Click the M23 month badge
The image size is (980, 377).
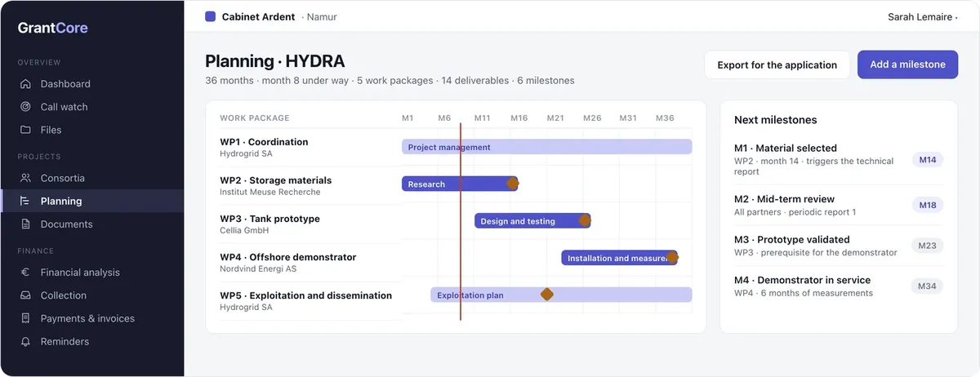click(x=927, y=246)
